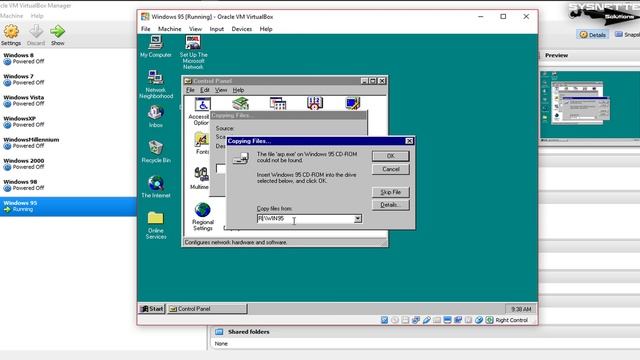Select the Date/Time clock icon in Control Panel
This screenshot has width=640, height=360.
315,103
